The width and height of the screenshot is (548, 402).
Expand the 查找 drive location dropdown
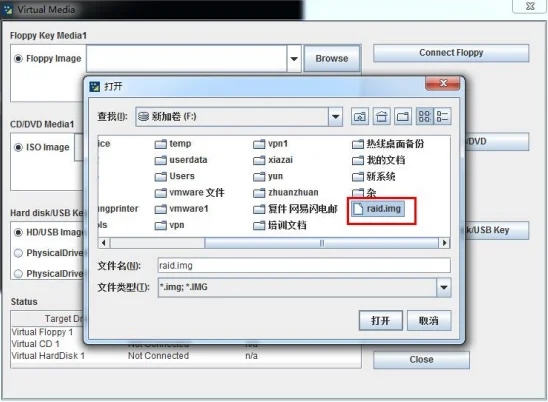point(335,116)
